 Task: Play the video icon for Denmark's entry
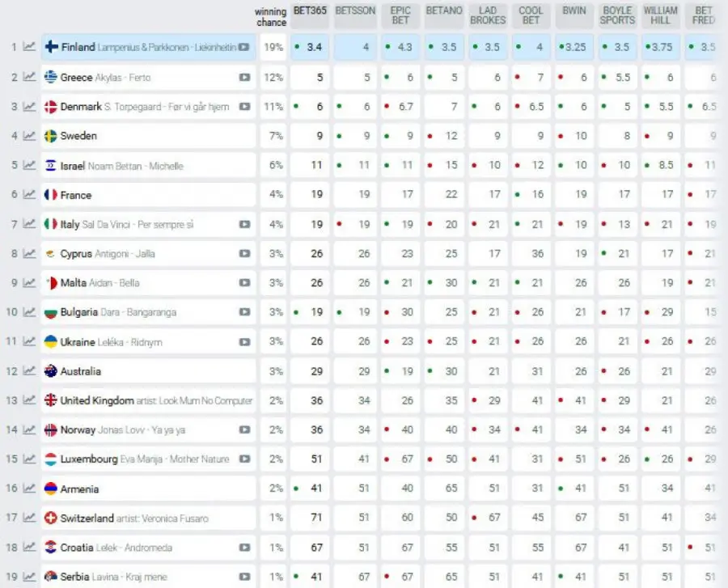pyautogui.click(x=244, y=107)
